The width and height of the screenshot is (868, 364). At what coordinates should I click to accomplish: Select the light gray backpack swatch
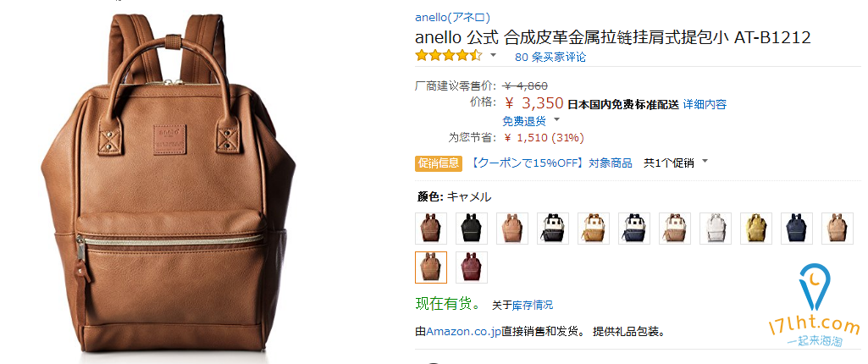tap(716, 228)
